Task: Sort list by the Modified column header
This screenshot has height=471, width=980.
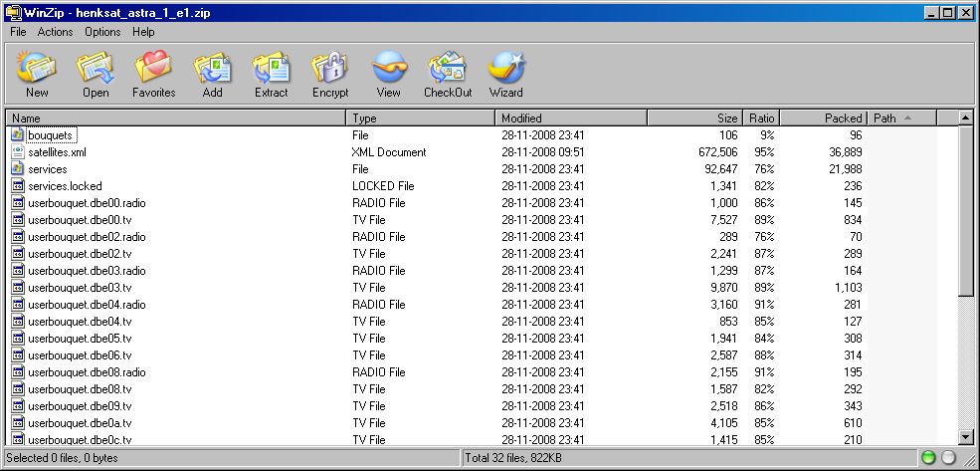Action: click(x=571, y=118)
